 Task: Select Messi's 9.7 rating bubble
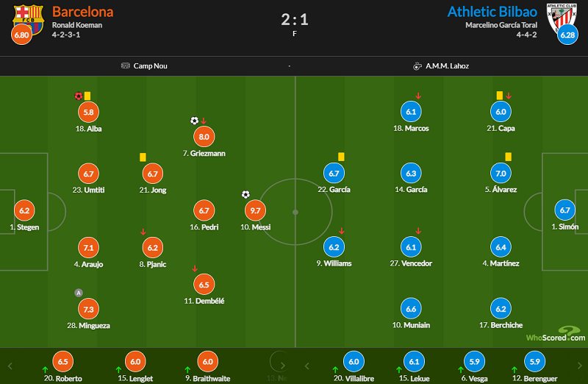click(x=255, y=210)
